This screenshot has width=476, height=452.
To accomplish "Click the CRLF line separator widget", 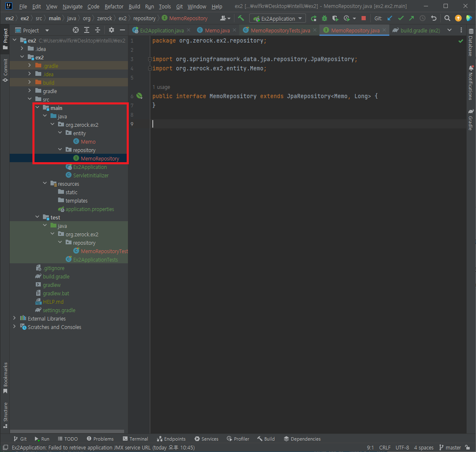I will [385, 447].
